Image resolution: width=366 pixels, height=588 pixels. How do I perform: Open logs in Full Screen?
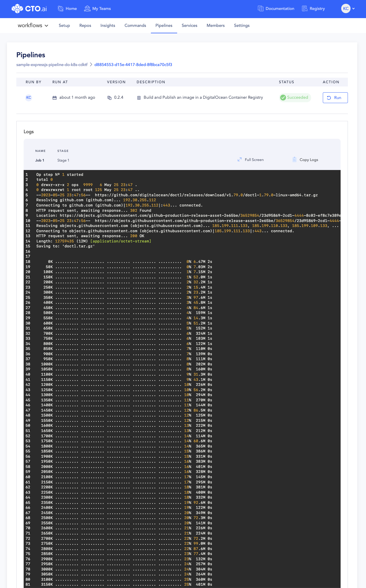click(x=251, y=159)
